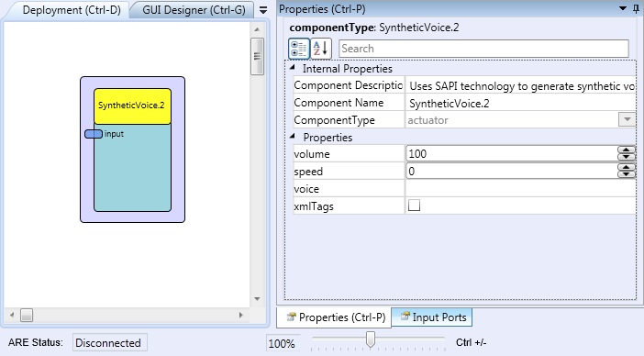The image size is (644, 356).
Task: Click the Disconnected ARE status field
Action: [110, 342]
